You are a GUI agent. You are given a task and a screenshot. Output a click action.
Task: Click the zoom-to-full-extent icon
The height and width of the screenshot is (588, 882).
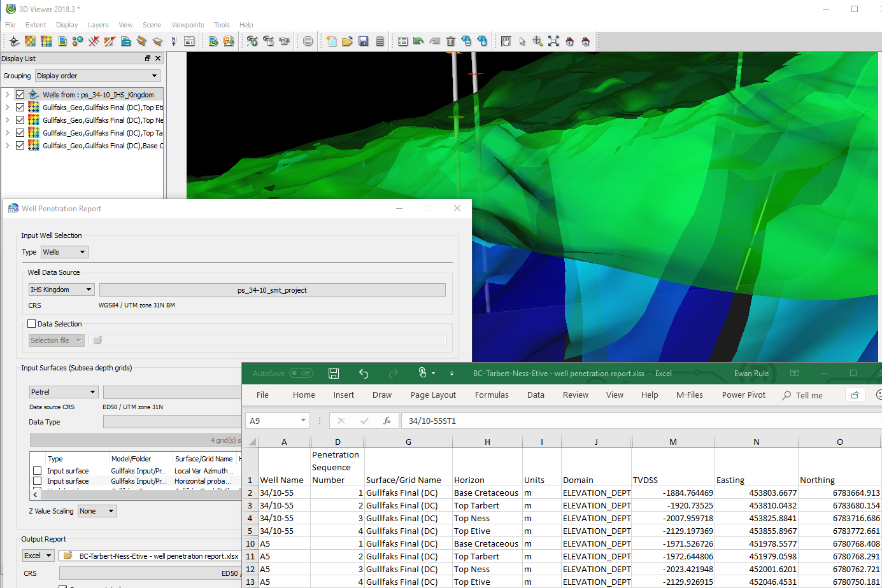coord(553,41)
